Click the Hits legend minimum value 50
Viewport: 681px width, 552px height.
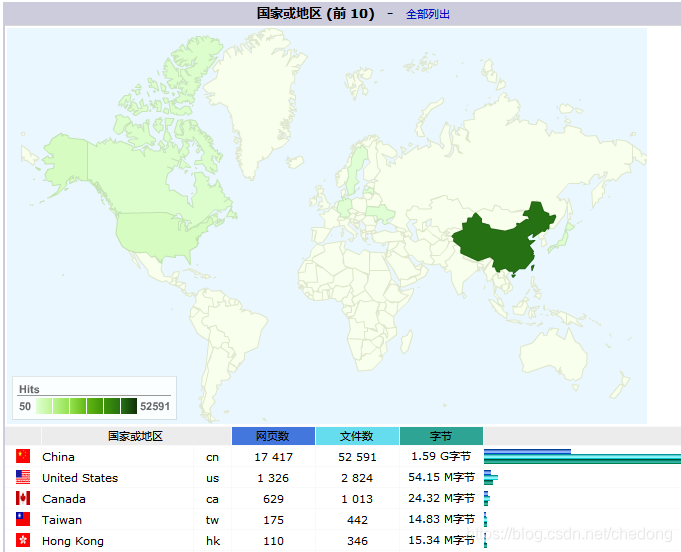25,407
